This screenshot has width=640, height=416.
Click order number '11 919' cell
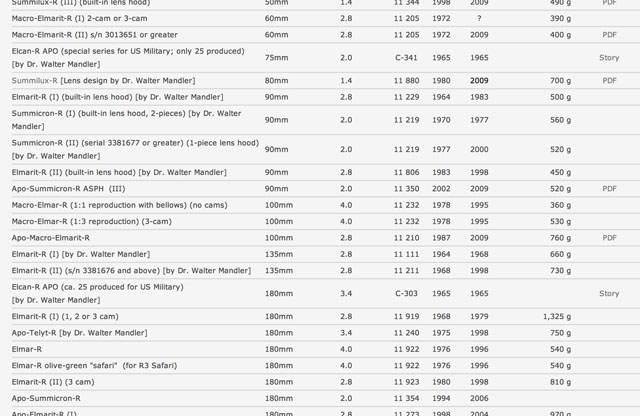[x=406, y=316]
